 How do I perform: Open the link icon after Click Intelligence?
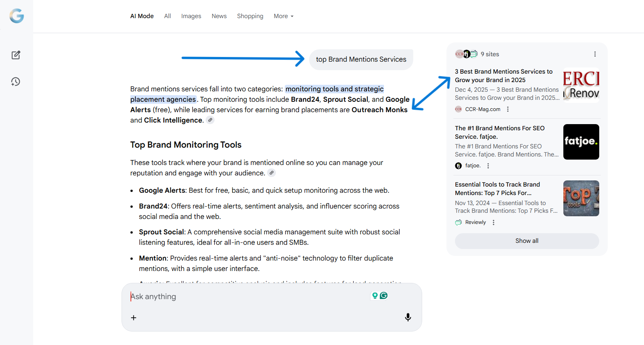click(x=210, y=120)
